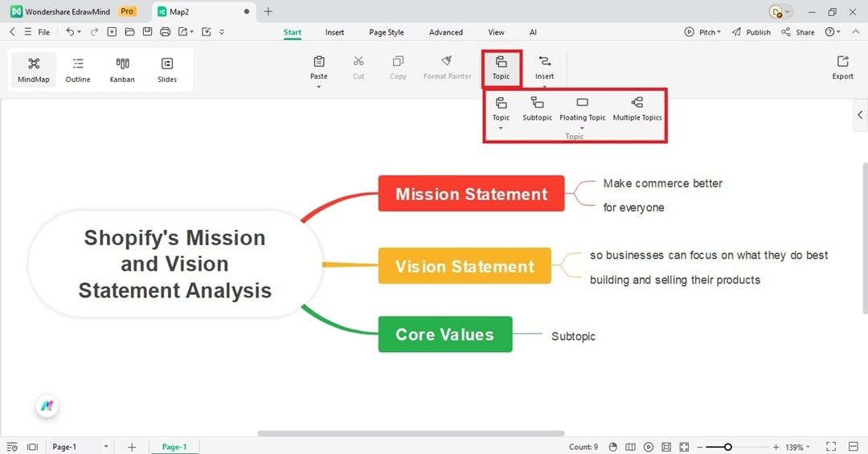Click the Copy icon
Image resolution: width=868 pixels, height=454 pixels.
[398, 61]
